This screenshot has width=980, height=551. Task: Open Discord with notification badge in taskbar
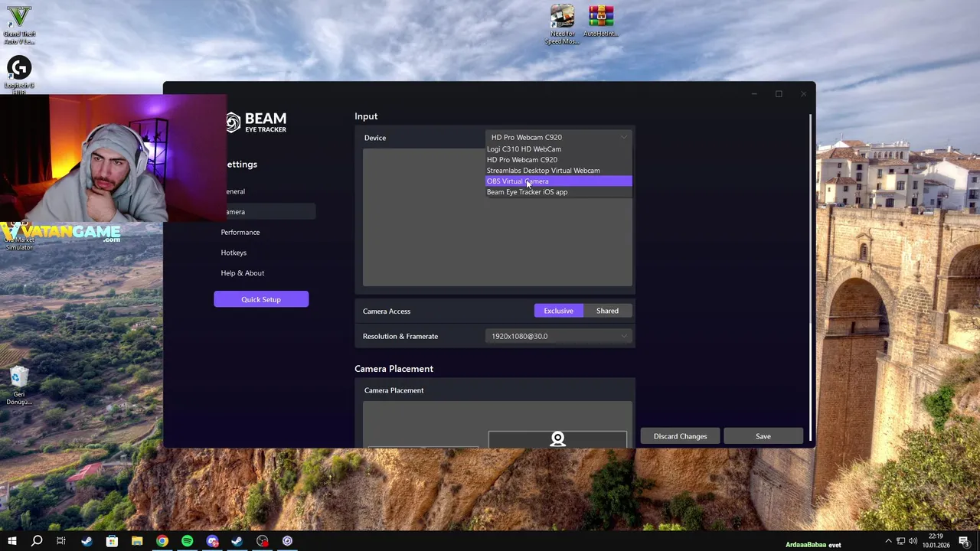212,541
